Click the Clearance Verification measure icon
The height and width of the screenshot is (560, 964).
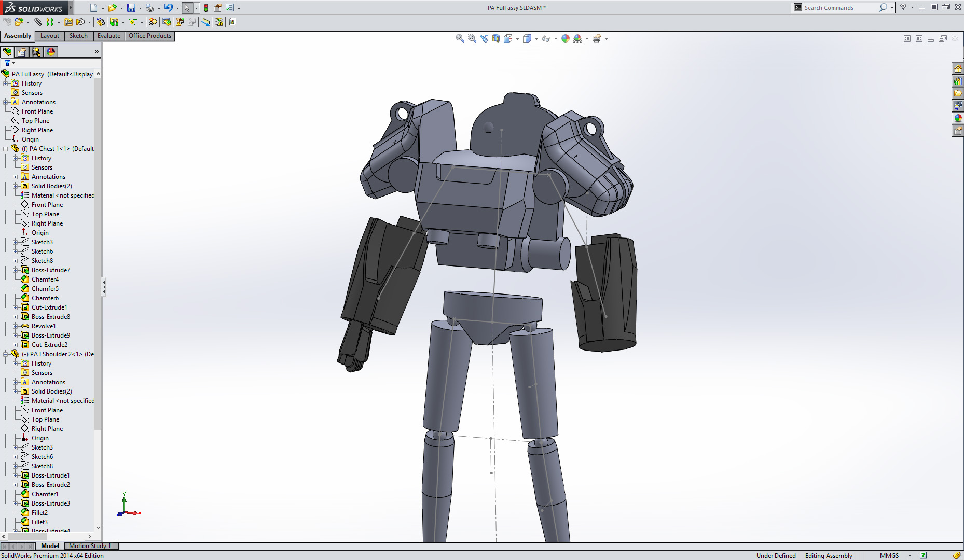206,22
